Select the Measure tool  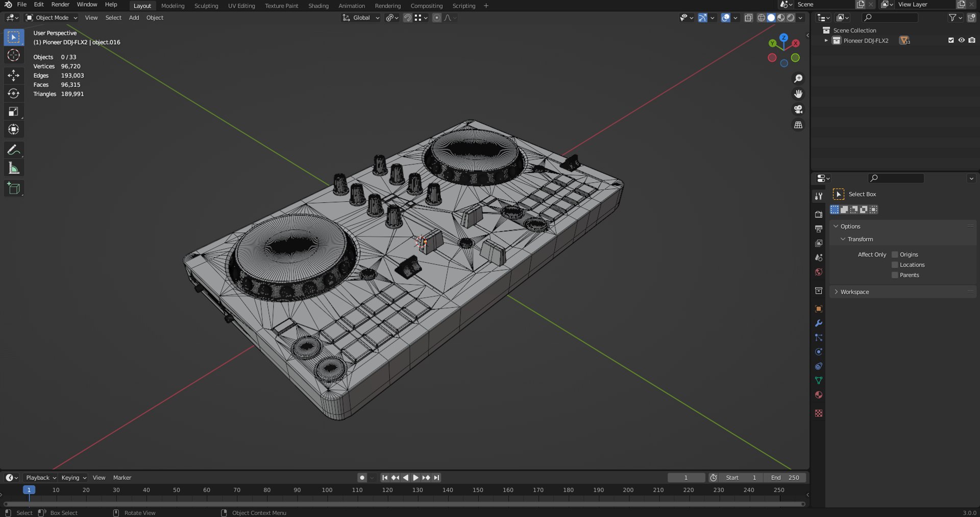14,168
